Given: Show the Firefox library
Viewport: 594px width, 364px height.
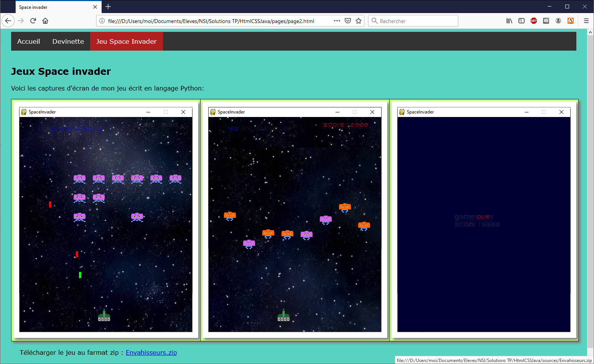Looking at the screenshot, I should tap(509, 21).
